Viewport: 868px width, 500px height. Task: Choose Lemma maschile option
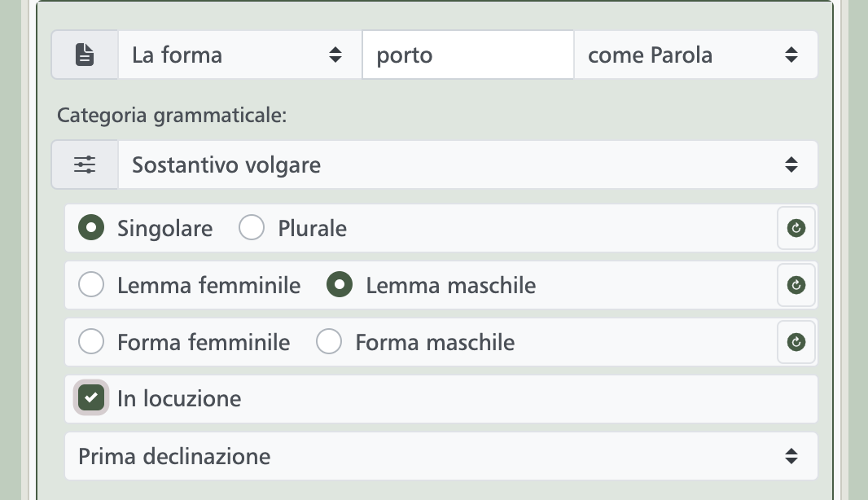tap(340, 284)
